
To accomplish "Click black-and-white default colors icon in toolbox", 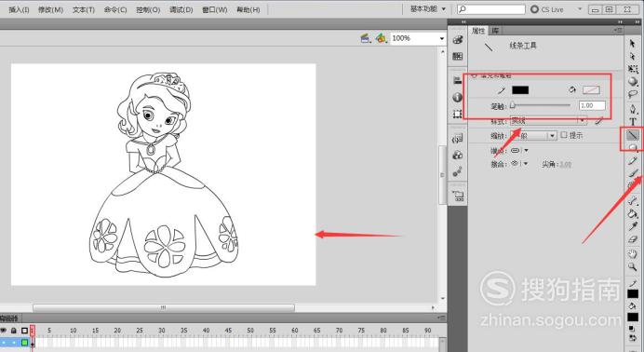I will [x=631, y=328].
